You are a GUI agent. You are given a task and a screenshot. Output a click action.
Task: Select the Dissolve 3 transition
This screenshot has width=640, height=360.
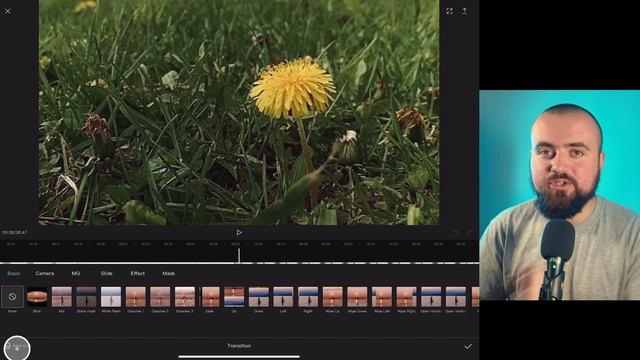185,297
